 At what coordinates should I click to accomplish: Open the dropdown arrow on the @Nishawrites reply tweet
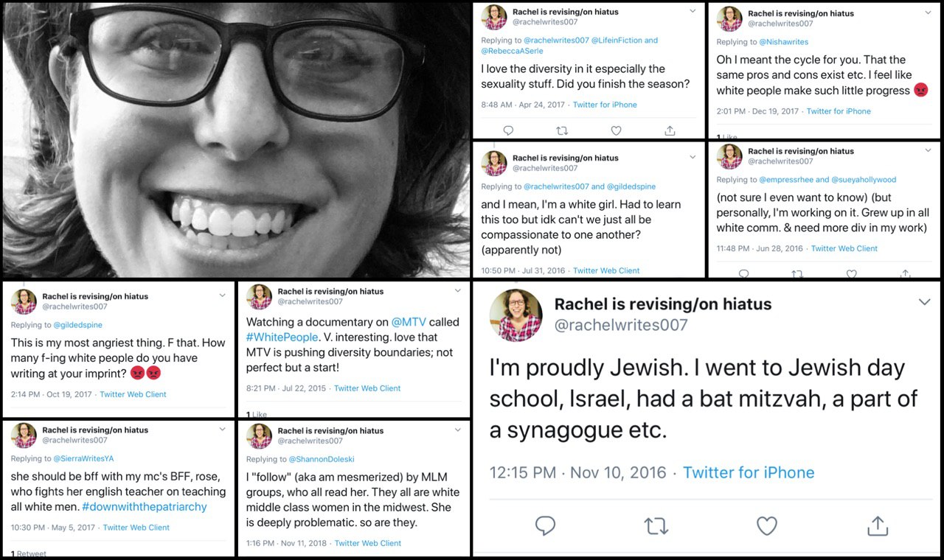(928, 10)
